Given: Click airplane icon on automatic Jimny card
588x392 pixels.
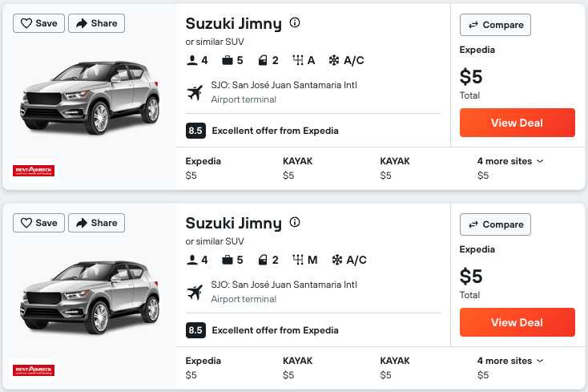Looking at the screenshot, I should coord(195,93).
